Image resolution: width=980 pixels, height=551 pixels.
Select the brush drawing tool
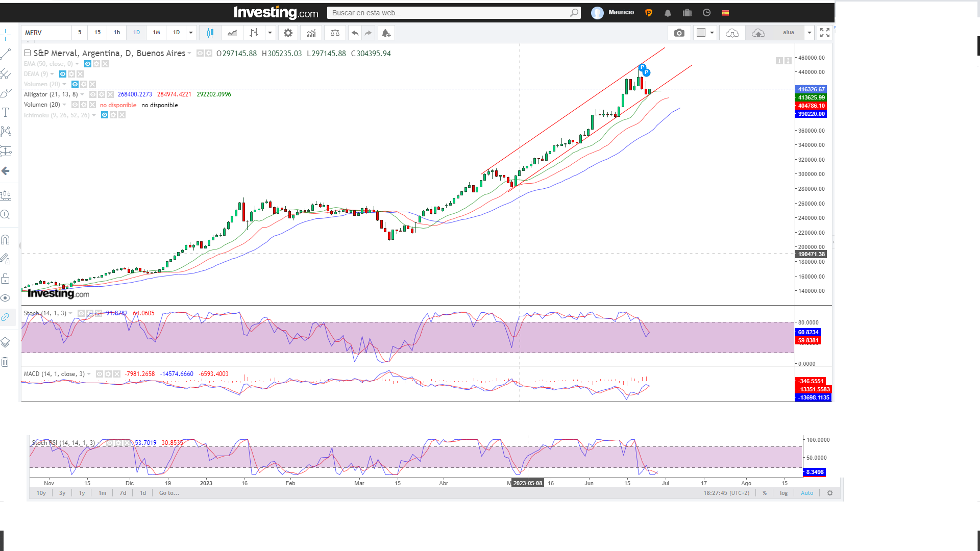6,93
